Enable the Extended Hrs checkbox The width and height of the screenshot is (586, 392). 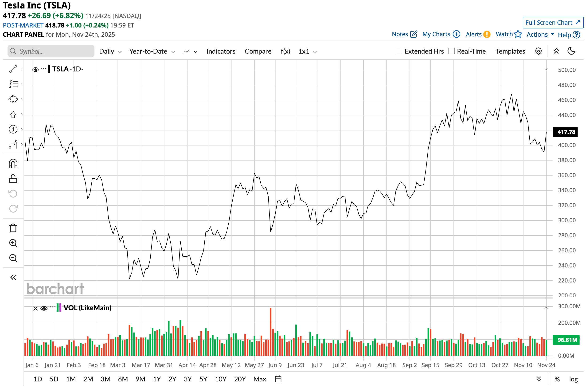pyautogui.click(x=399, y=51)
